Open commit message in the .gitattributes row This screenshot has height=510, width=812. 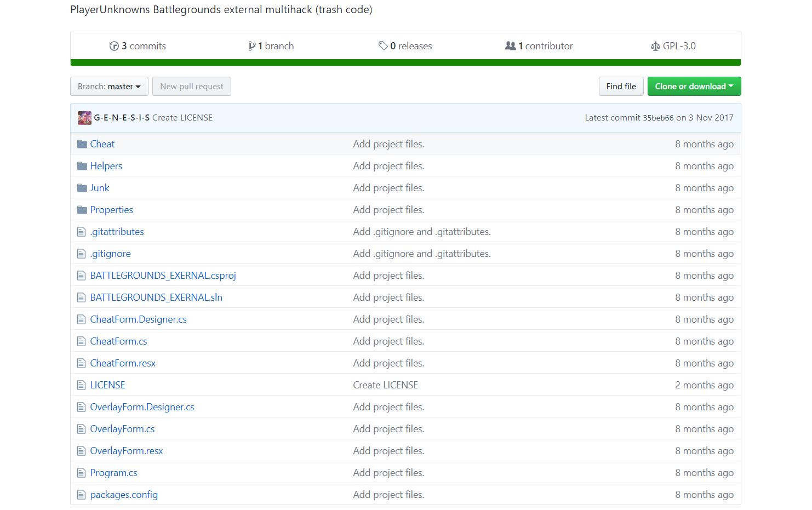[422, 232]
